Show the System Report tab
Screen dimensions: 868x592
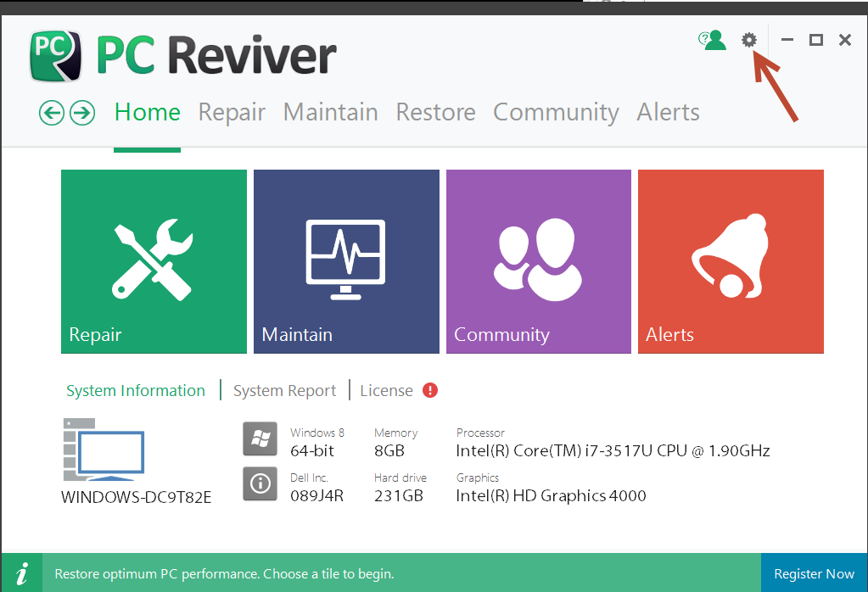click(x=284, y=391)
